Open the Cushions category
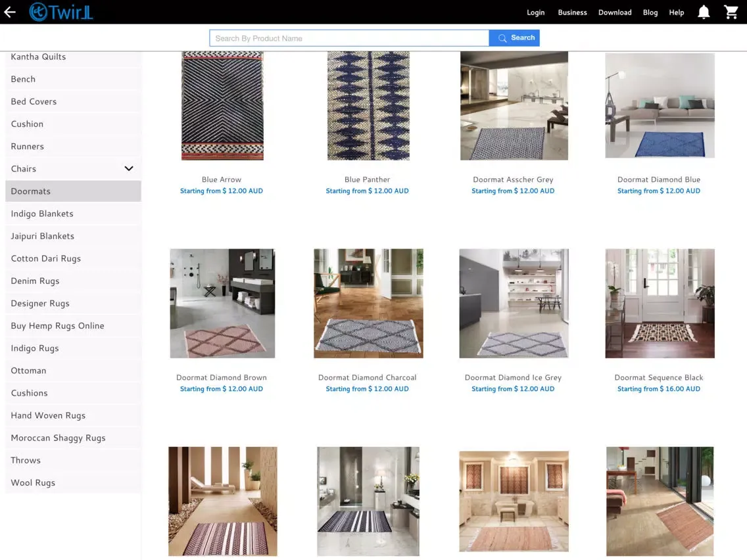The image size is (747, 560). [x=74, y=392]
